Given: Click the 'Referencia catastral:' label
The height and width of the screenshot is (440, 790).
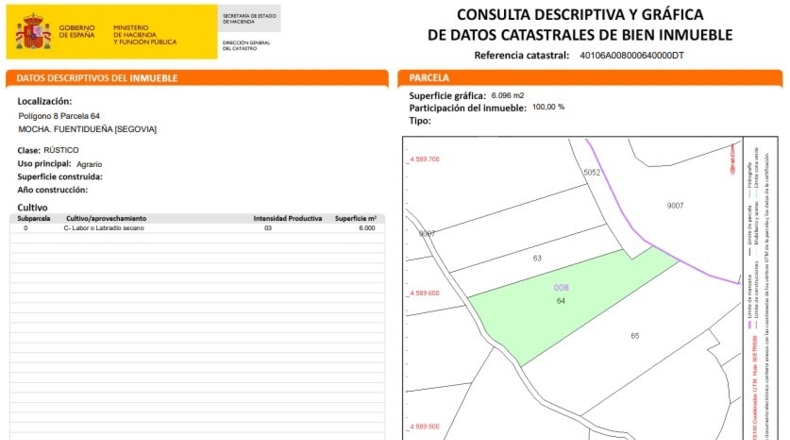Looking at the screenshot, I should click(x=521, y=55).
